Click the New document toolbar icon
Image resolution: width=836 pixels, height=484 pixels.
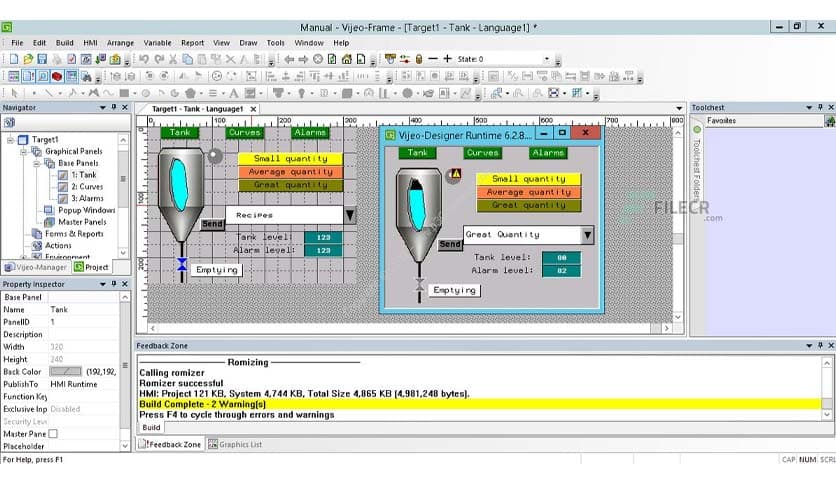(x=14, y=59)
